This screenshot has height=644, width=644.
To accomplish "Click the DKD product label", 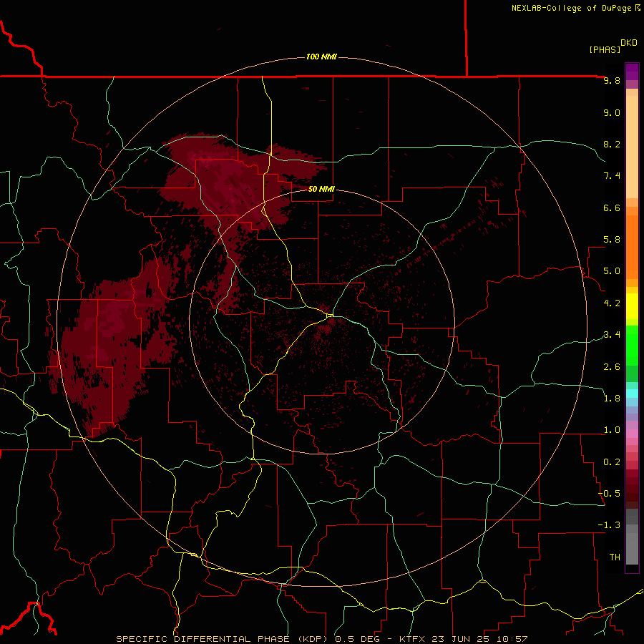I will [629, 42].
